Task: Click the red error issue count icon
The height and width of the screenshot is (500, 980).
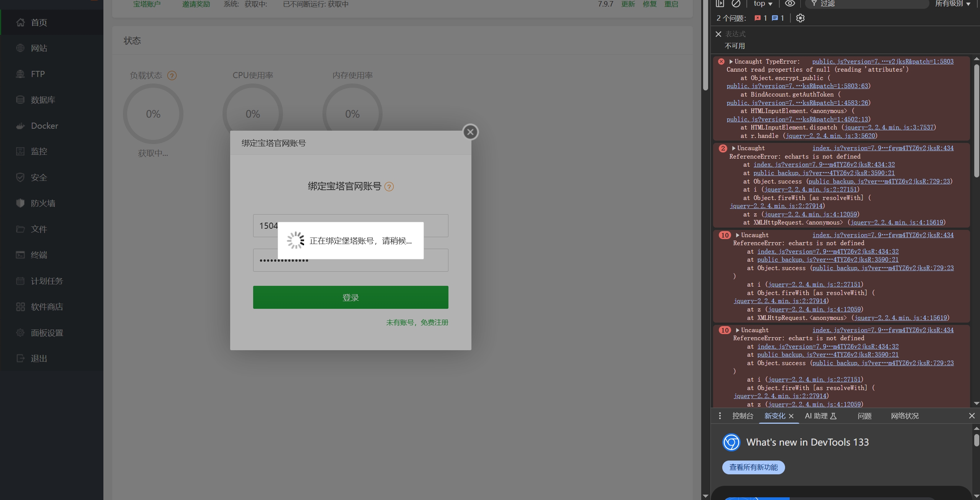Action: point(757,18)
